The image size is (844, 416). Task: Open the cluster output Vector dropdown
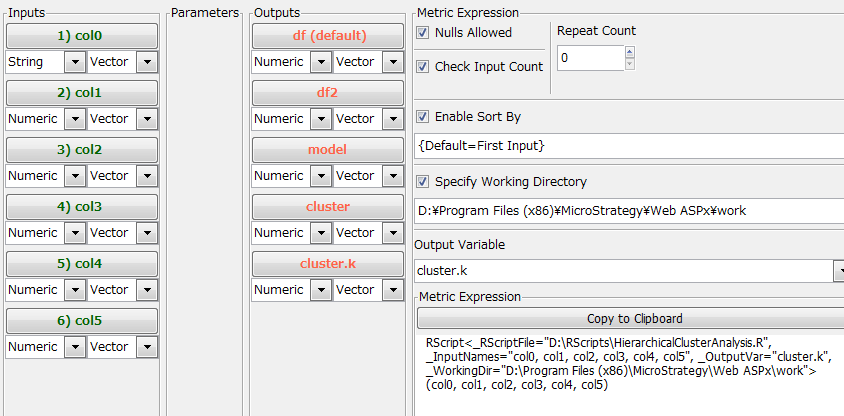393,233
